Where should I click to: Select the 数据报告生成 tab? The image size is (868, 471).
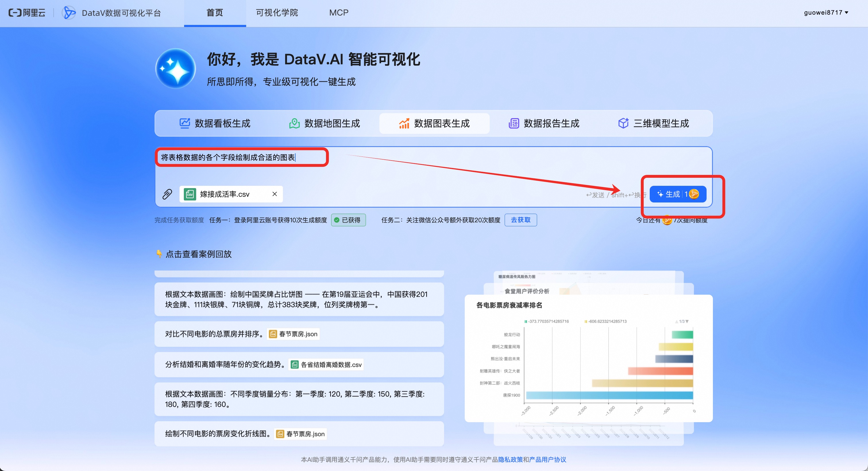point(544,123)
